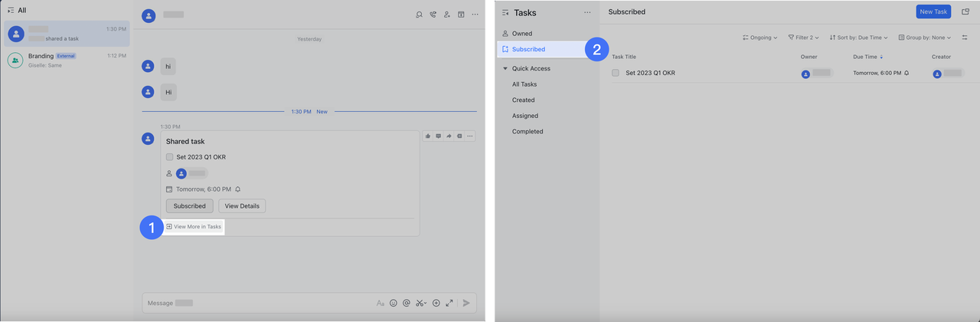
Task: Open the Ongoing status dropdown
Action: point(759,38)
